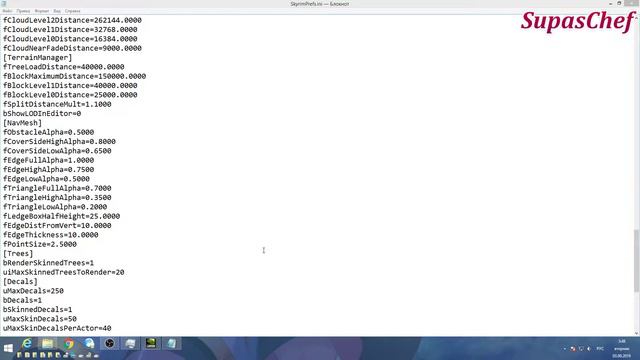Click the uMaxDecals=250 line
The width and height of the screenshot is (640, 360).
click(x=33, y=291)
